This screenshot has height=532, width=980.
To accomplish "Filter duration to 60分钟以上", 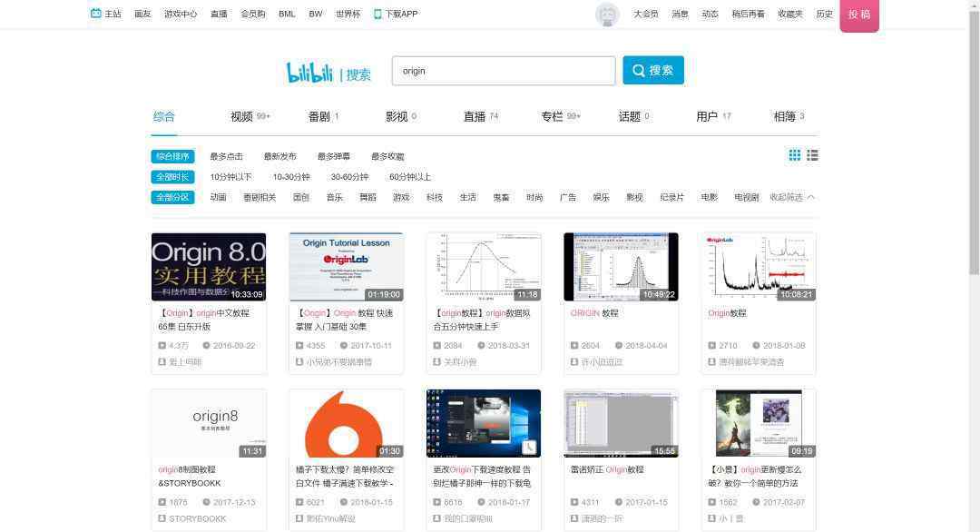I will pyautogui.click(x=410, y=177).
